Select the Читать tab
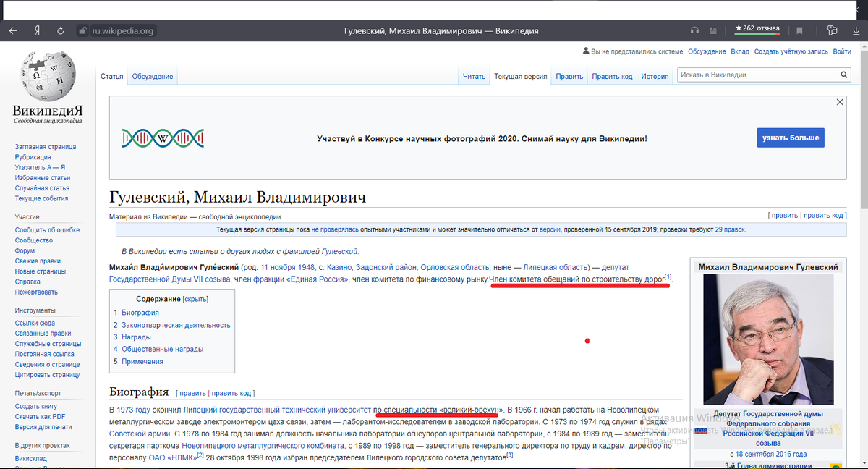The height and width of the screenshot is (469, 868). 474,76
